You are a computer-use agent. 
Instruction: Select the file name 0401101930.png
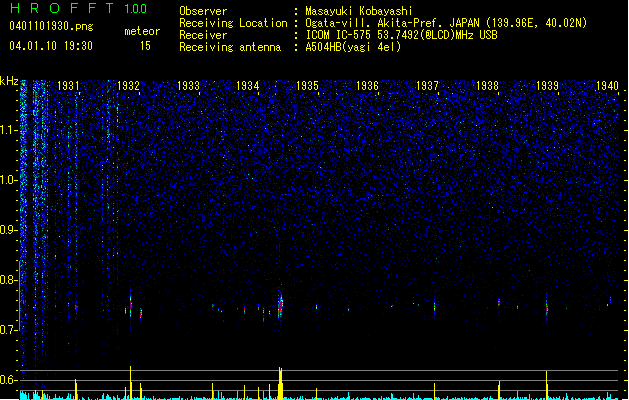(x=51, y=26)
